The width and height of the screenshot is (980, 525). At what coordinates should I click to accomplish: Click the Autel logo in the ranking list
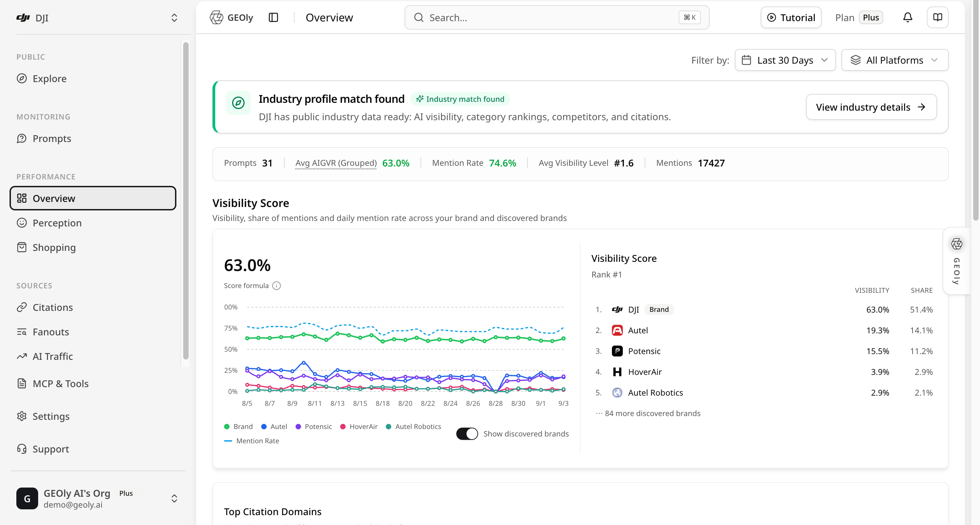pyautogui.click(x=617, y=330)
